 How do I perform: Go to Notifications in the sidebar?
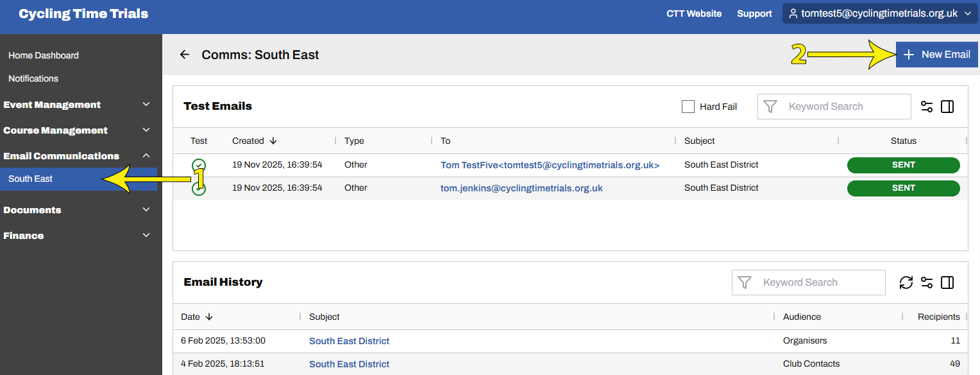coord(33,78)
